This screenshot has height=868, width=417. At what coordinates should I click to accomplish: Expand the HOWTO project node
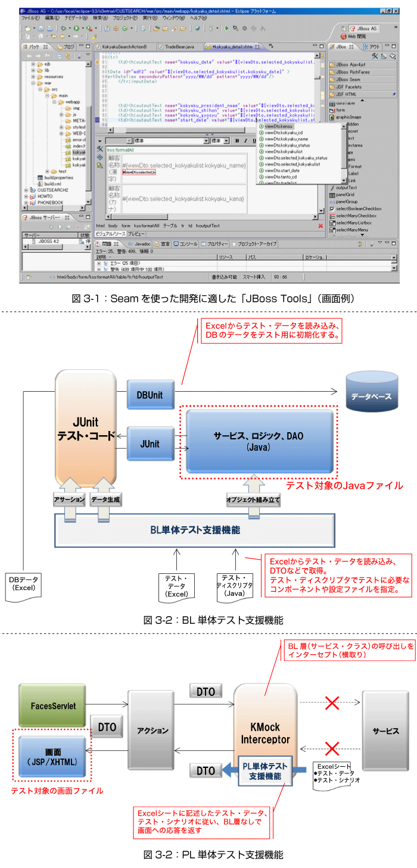[x=26, y=196]
